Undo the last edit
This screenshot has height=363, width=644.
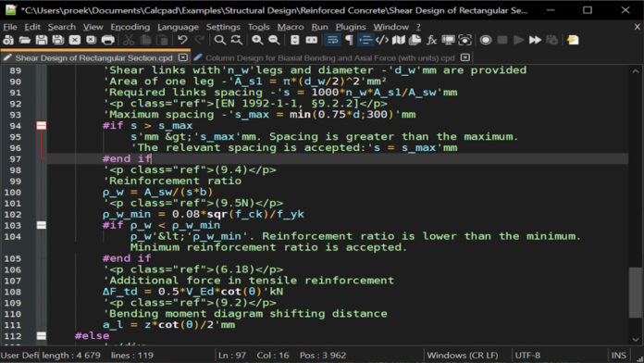coord(183,40)
